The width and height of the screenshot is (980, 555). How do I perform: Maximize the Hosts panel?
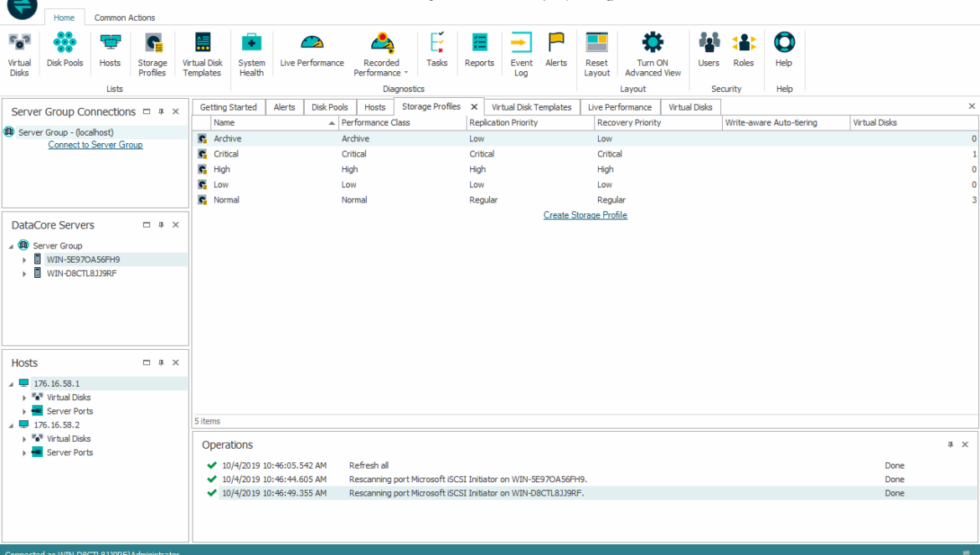pyautogui.click(x=147, y=362)
